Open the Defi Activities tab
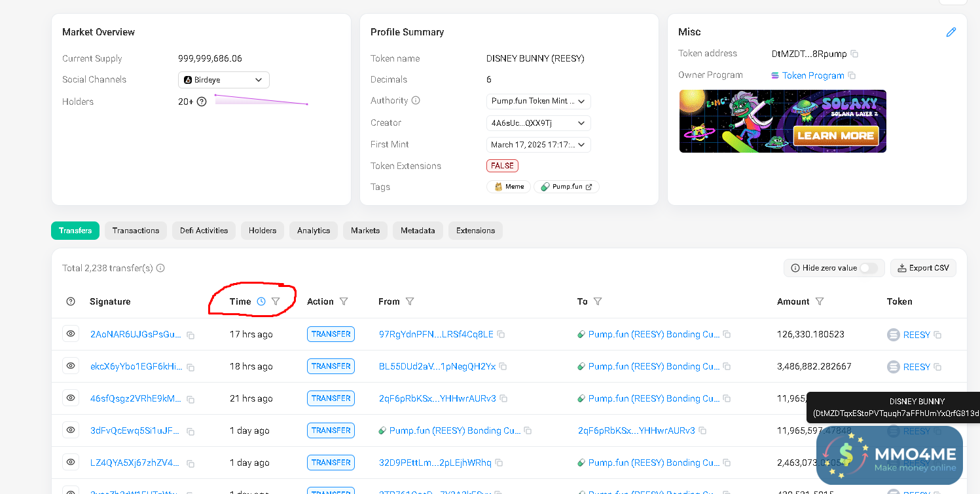The width and height of the screenshot is (980, 494). coord(204,231)
